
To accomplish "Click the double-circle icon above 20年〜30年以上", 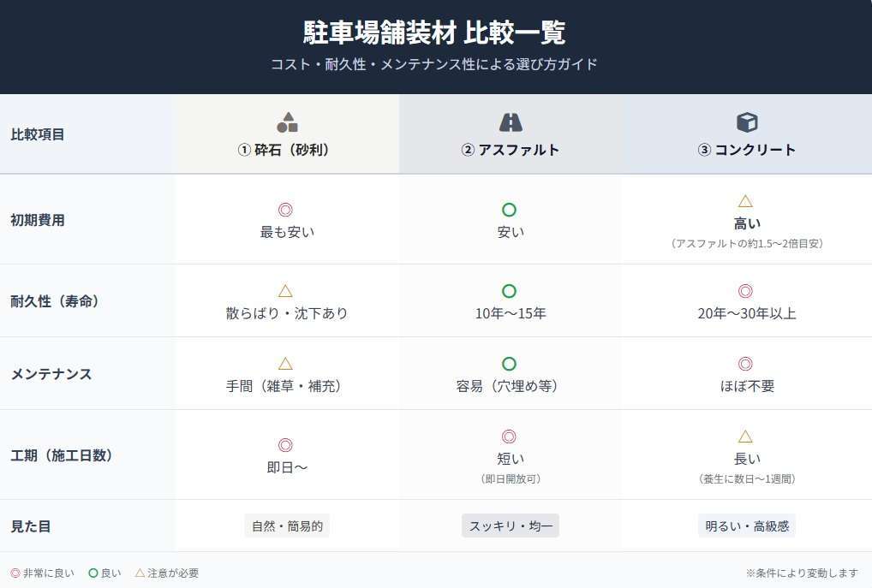I will click(x=745, y=291).
